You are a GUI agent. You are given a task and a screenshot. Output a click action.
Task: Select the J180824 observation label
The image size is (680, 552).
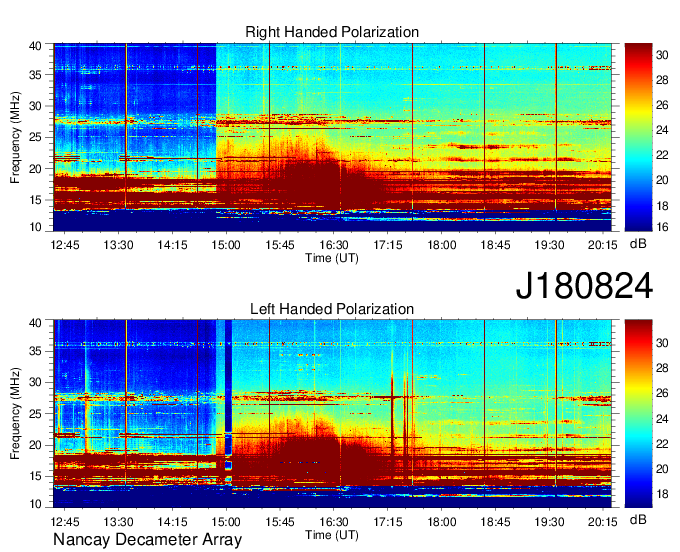[584, 286]
